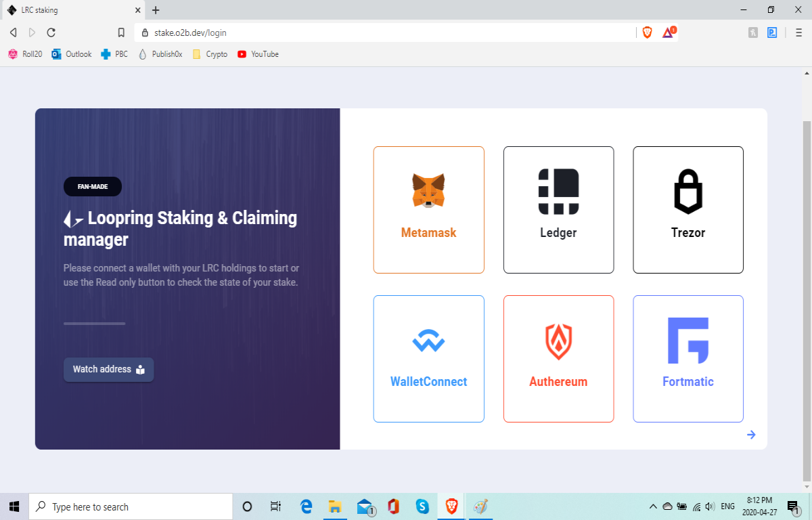
Task: Reload the page
Action: (x=51, y=32)
